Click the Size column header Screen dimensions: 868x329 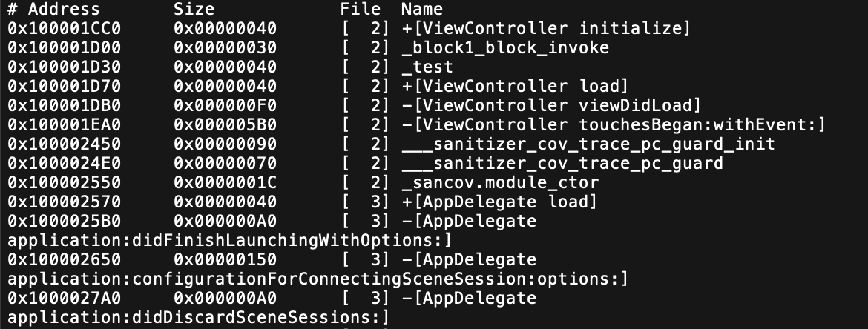coord(194,10)
